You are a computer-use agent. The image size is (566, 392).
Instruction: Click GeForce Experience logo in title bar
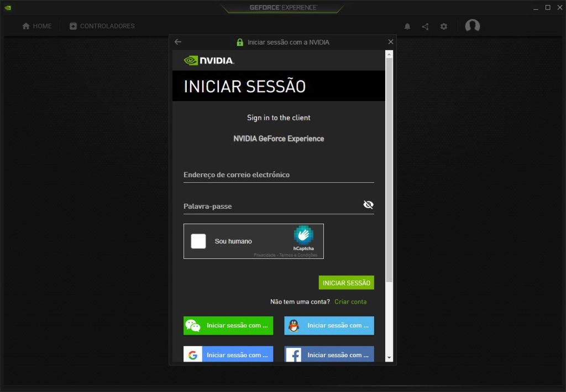point(283,7)
